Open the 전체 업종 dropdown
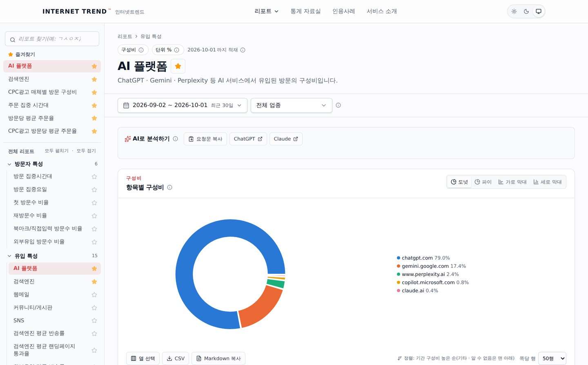The height and width of the screenshot is (365, 588). tap(292, 105)
